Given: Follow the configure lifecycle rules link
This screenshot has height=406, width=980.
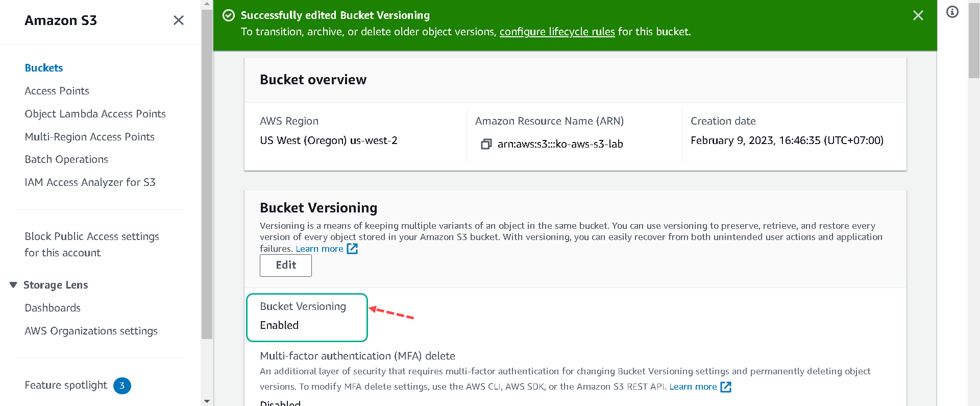Looking at the screenshot, I should [557, 32].
